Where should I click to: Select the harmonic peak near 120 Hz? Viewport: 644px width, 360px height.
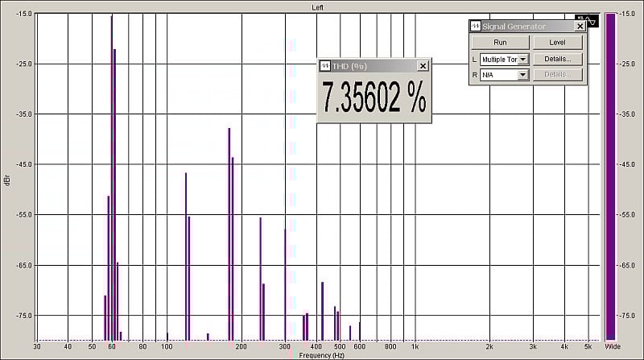click(186, 258)
